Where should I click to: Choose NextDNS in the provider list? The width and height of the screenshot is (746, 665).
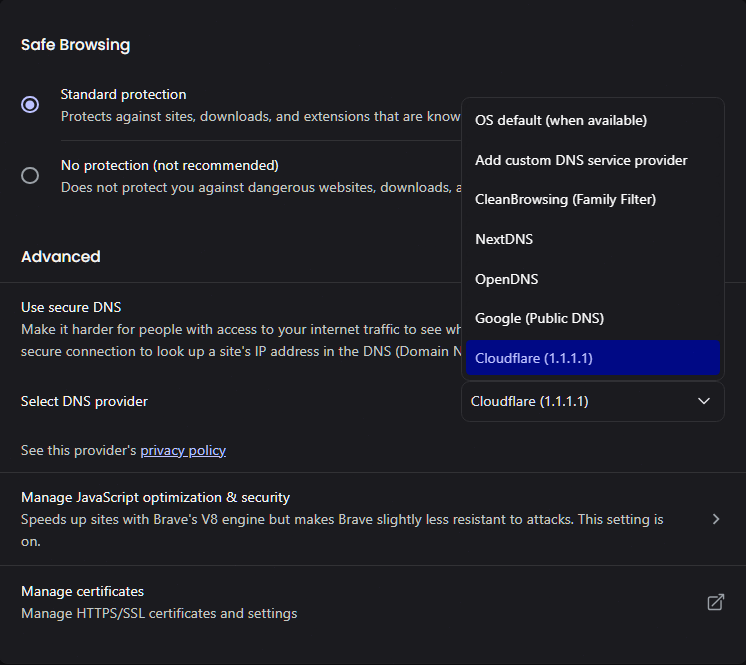(504, 239)
